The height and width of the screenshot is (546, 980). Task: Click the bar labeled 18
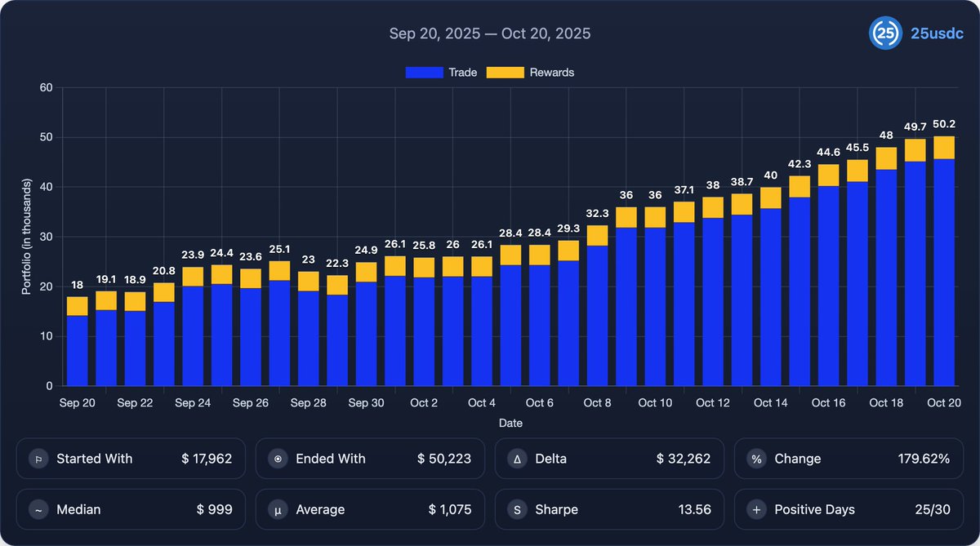tap(77, 341)
